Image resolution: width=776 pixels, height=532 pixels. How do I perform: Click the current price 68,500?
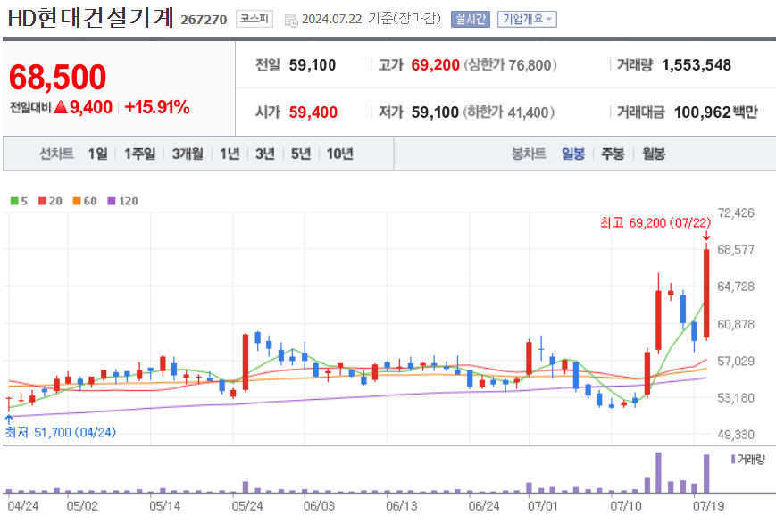(57, 77)
